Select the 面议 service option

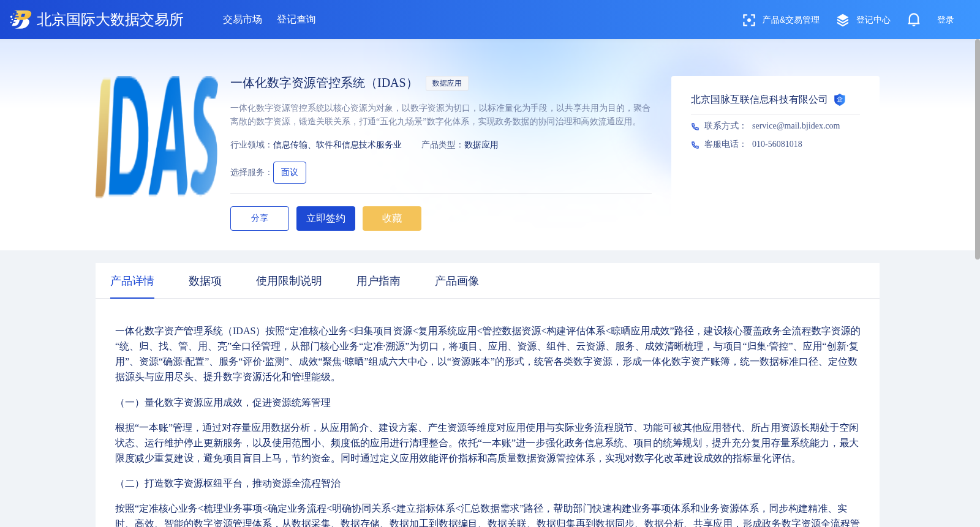pyautogui.click(x=290, y=173)
